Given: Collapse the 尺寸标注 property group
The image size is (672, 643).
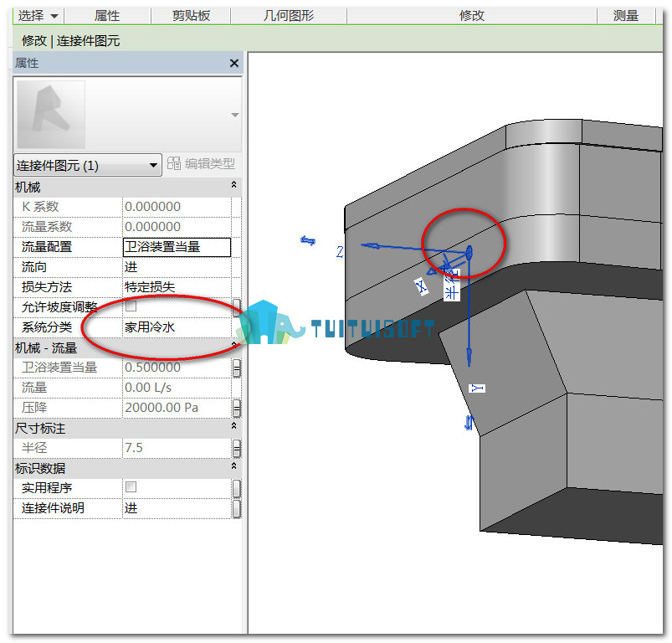Looking at the screenshot, I should coord(234,425).
